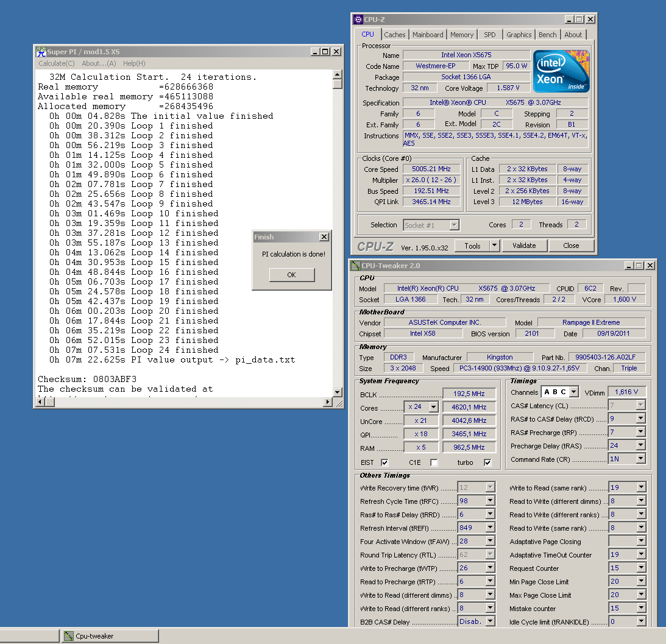Click the CPU-Z title bar chip icon
This screenshot has width=666, height=644.
point(358,19)
